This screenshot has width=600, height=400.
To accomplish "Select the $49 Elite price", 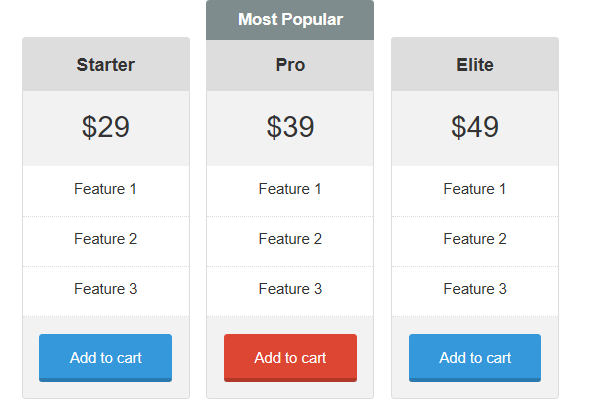I will 475,127.
